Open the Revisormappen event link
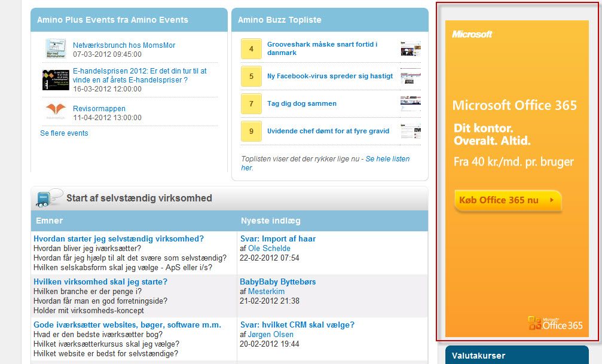This screenshot has height=364, width=602. 99,109
